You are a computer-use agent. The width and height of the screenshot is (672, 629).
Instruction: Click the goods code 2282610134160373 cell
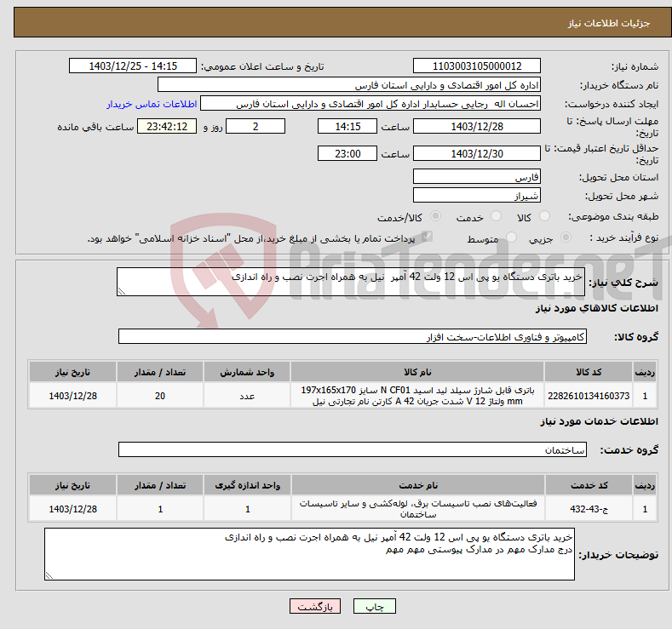[589, 396]
